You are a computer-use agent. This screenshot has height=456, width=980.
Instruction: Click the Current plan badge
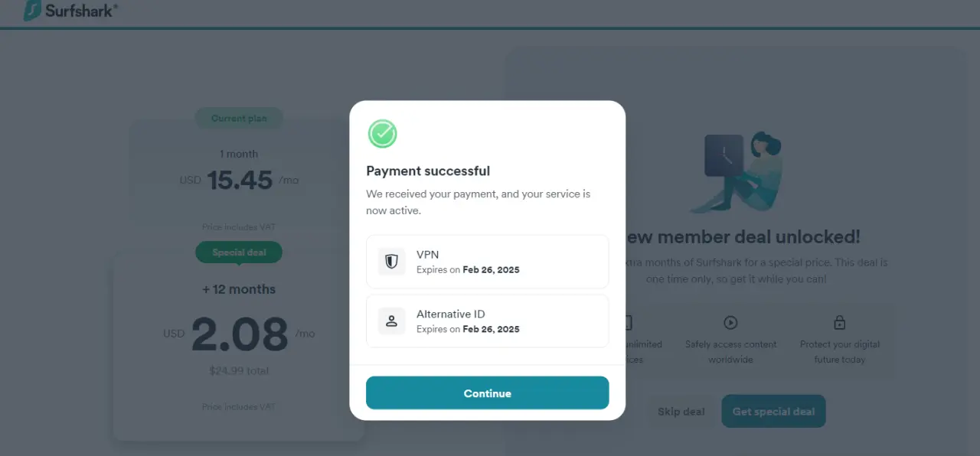(x=239, y=119)
